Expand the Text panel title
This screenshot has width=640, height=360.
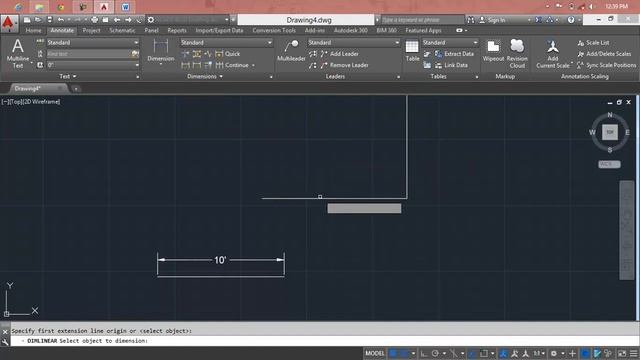pos(68,76)
